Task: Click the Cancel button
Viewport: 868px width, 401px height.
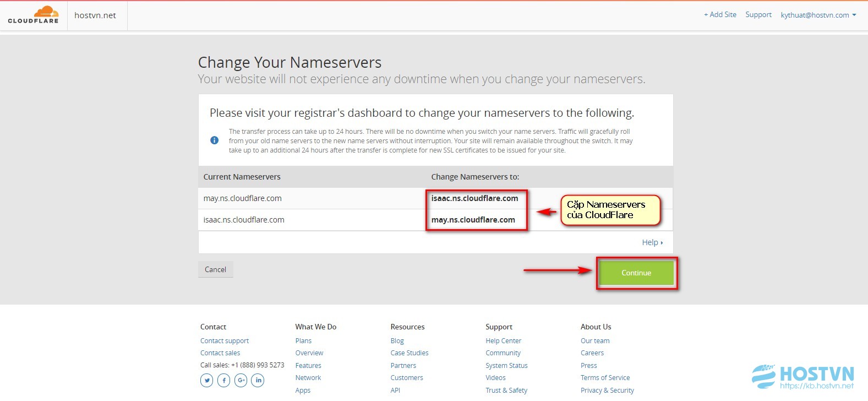Action: 215,269
